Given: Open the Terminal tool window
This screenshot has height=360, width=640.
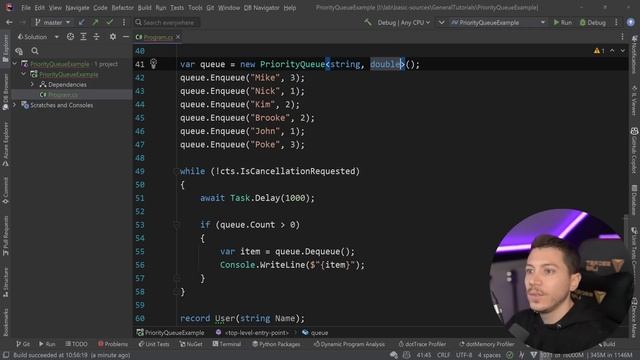Looking at the screenshot, I should pos(227,344).
